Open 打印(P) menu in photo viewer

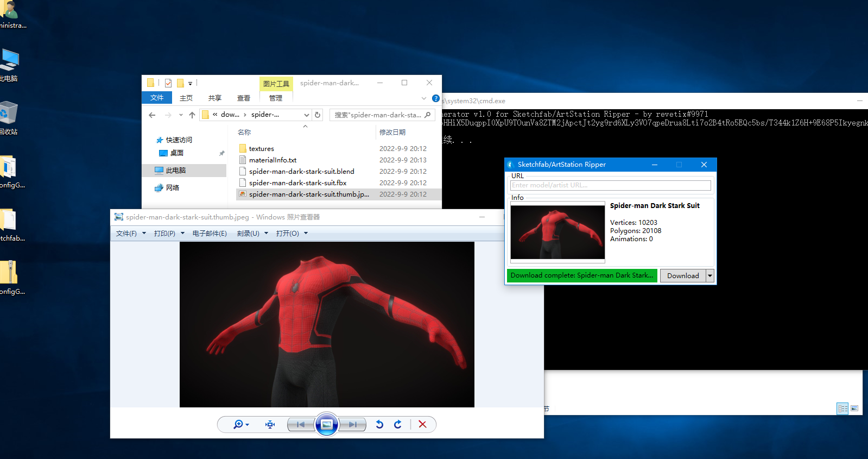[x=164, y=234]
